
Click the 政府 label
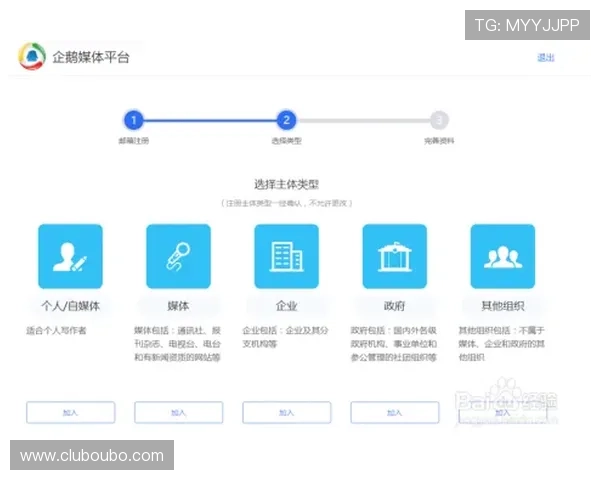pos(395,306)
